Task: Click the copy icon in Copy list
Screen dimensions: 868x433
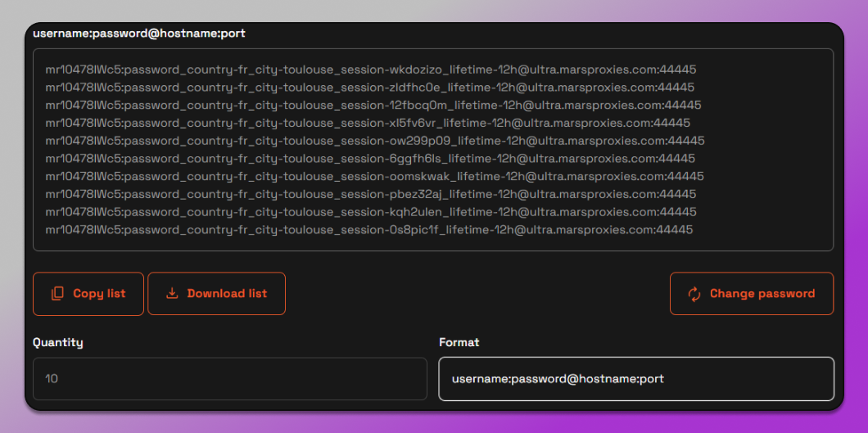Action: coord(57,294)
